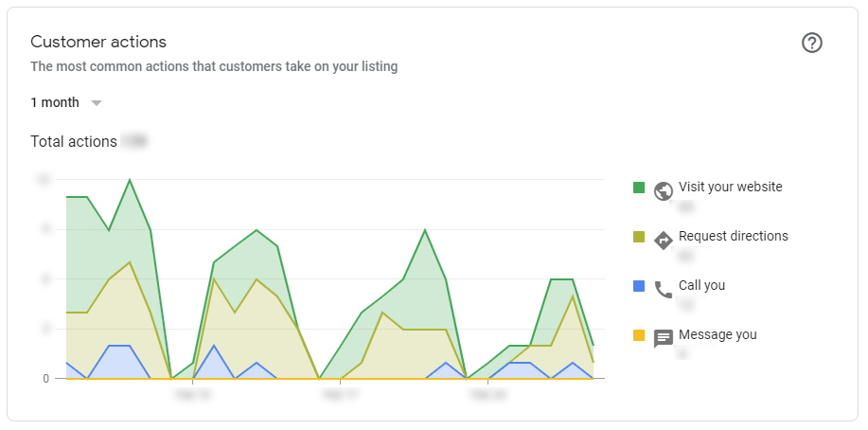Click the highest green peak on chart
Image resolution: width=868 pixels, height=430 pixels.
pyautogui.click(x=130, y=180)
